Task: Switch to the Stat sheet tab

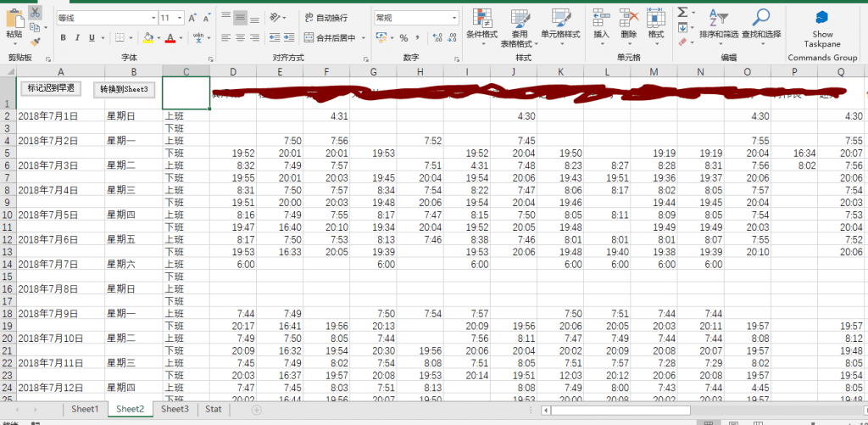Action: tap(214, 409)
